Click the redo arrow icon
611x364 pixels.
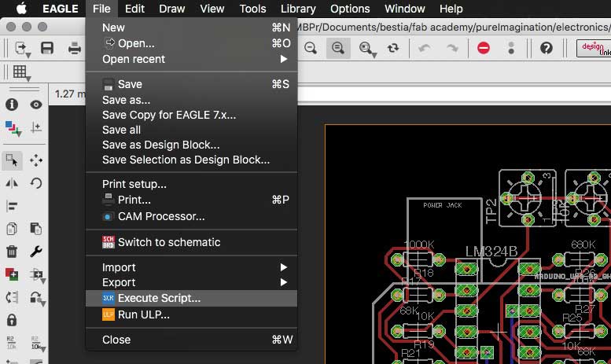point(452,48)
